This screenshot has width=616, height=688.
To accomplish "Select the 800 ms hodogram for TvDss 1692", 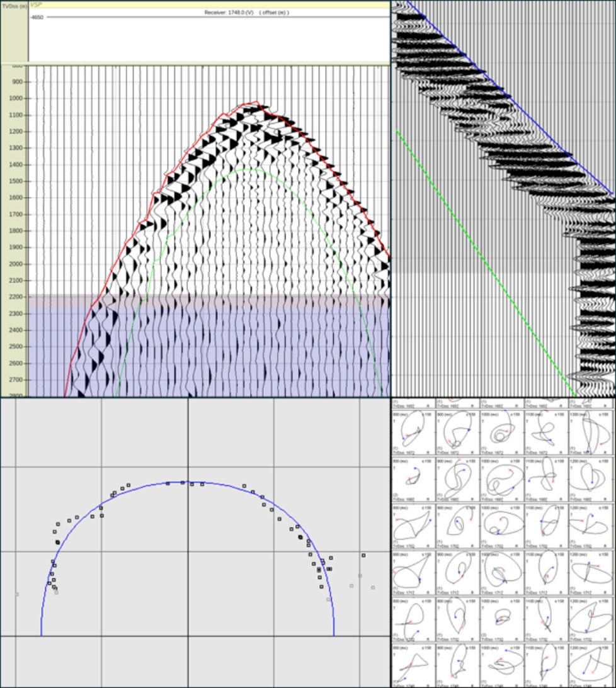I will click(413, 477).
